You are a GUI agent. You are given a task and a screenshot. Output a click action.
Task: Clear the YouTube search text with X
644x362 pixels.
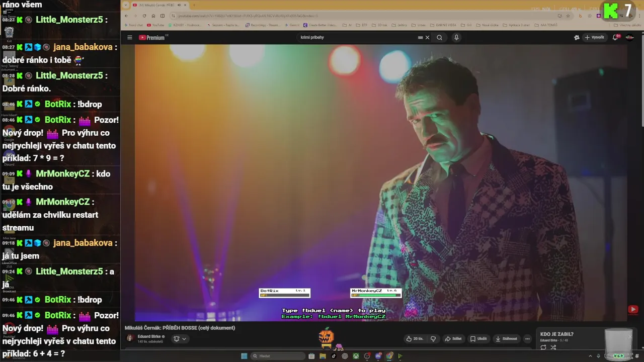427,37
